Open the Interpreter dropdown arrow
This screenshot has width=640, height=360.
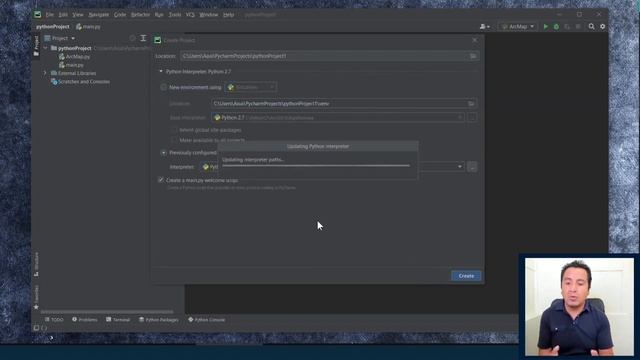point(460,167)
